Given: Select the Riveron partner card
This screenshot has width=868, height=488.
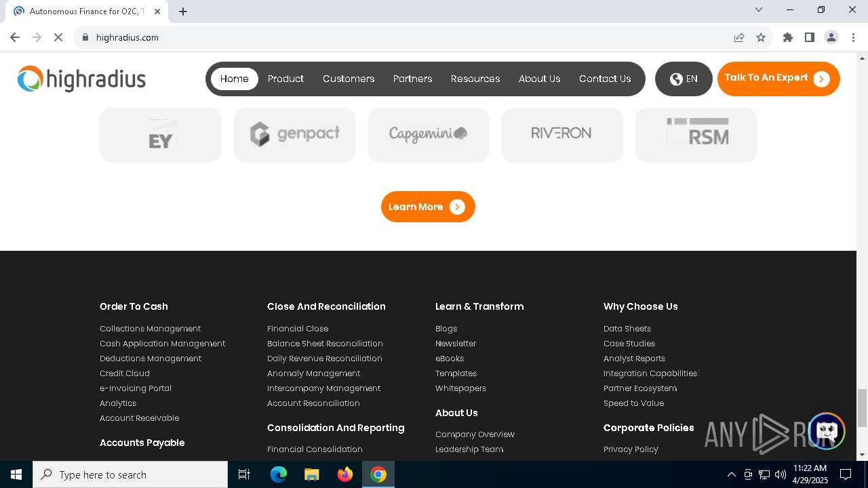Looking at the screenshot, I should [x=562, y=135].
